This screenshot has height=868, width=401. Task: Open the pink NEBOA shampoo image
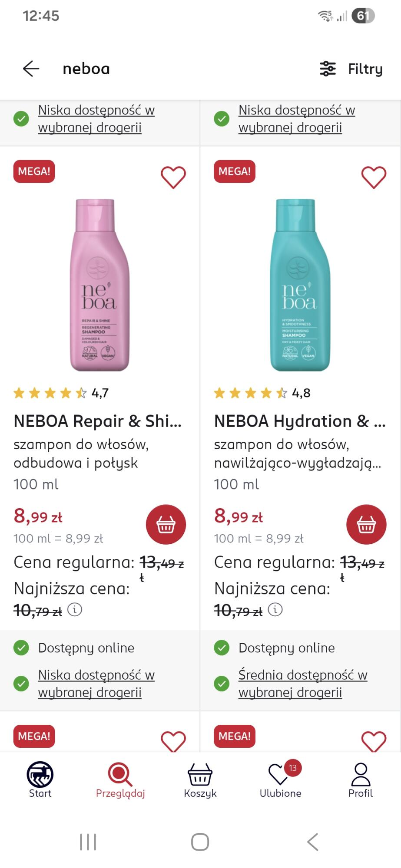99,285
